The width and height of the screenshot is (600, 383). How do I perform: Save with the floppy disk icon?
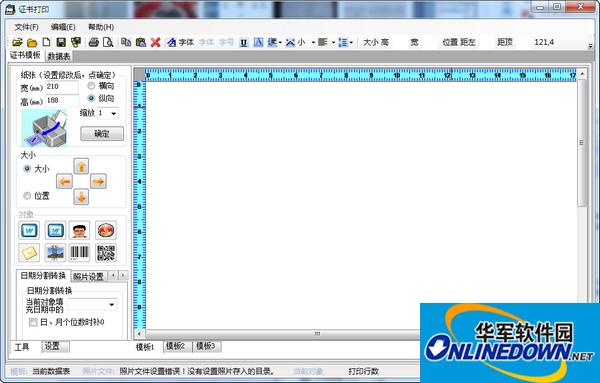coord(61,42)
